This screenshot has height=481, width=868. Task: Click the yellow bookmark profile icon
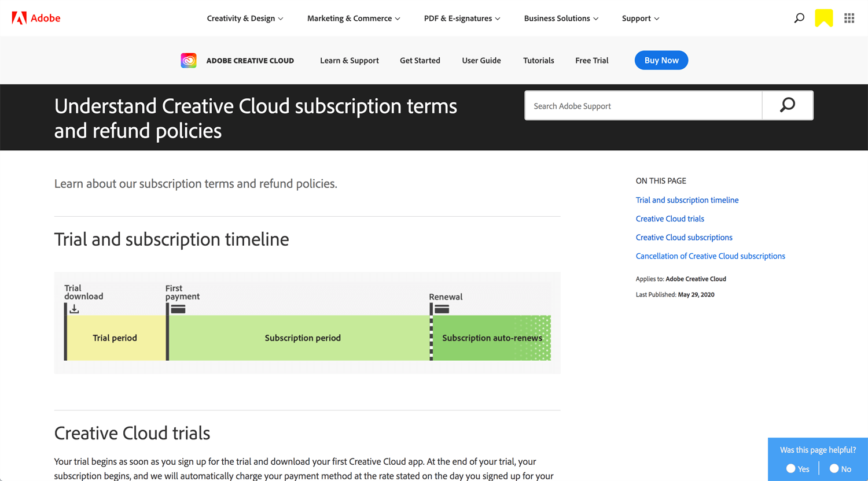tap(824, 18)
